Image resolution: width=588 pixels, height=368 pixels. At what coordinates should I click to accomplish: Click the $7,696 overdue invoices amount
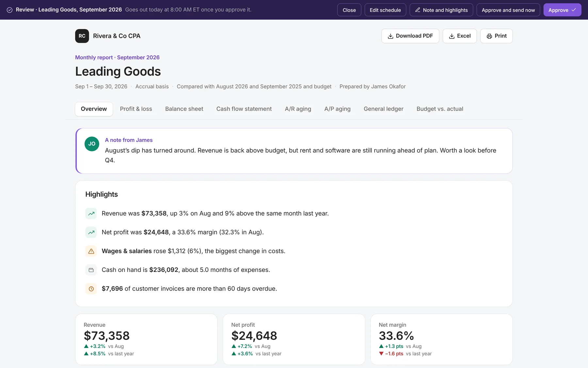(112, 289)
